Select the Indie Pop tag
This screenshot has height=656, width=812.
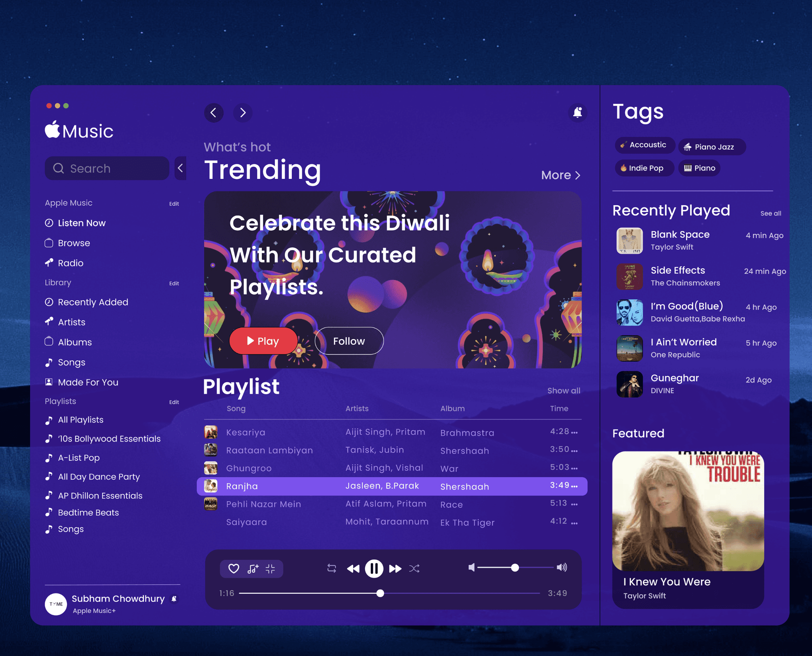pos(644,168)
